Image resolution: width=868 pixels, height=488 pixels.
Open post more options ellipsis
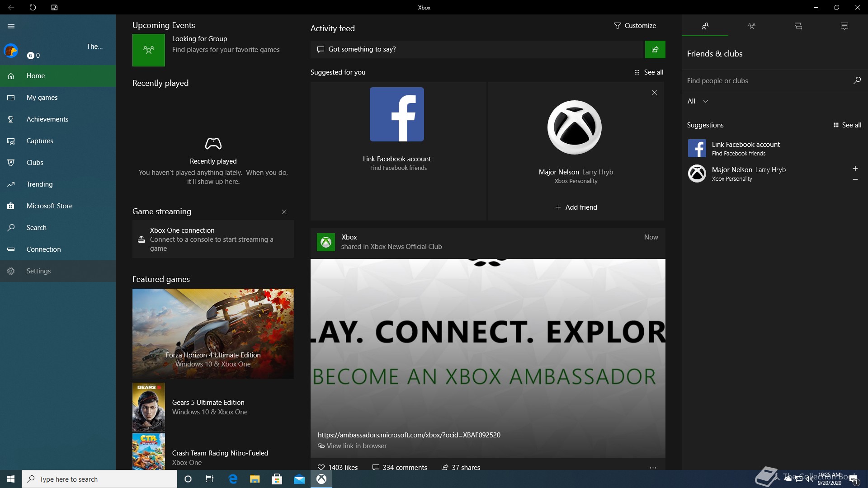coord(653,468)
